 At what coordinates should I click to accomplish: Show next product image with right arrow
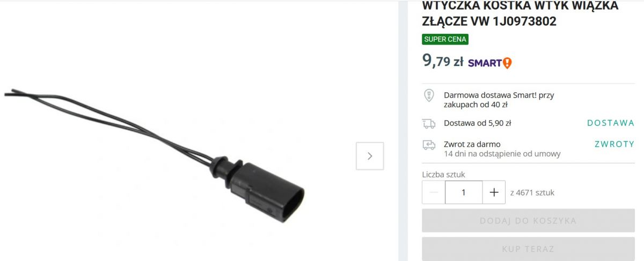click(x=370, y=156)
